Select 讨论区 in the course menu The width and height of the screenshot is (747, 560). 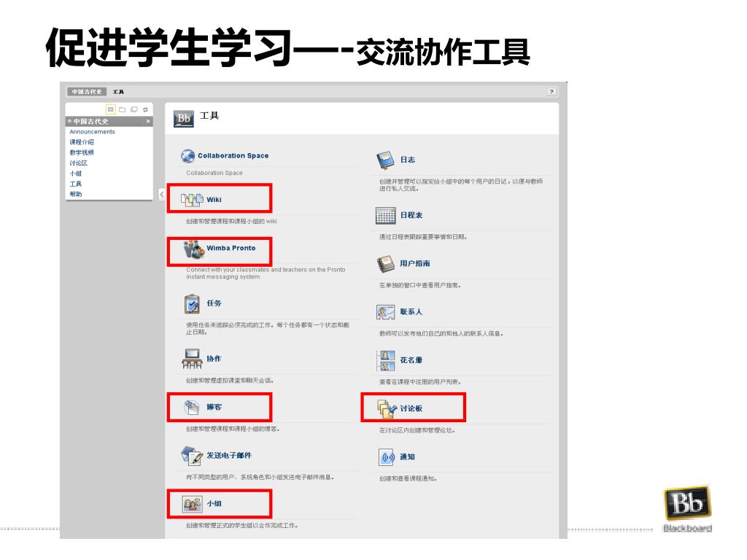coord(79,163)
